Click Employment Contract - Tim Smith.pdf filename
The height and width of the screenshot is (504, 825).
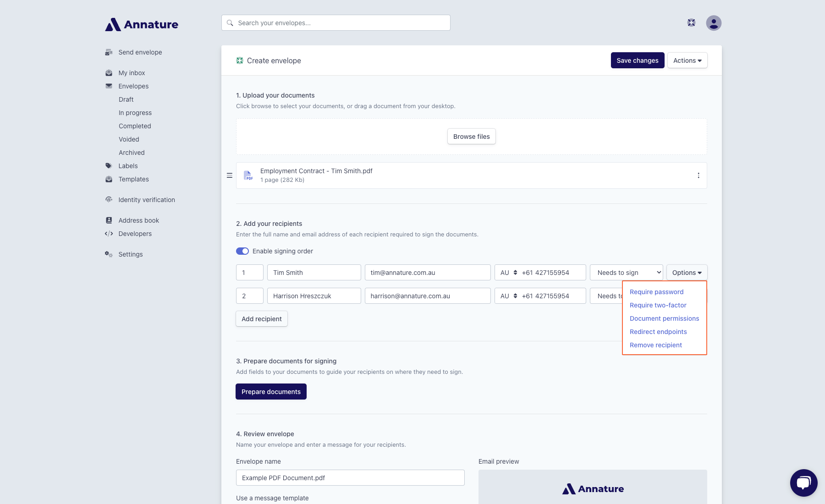coord(316,171)
